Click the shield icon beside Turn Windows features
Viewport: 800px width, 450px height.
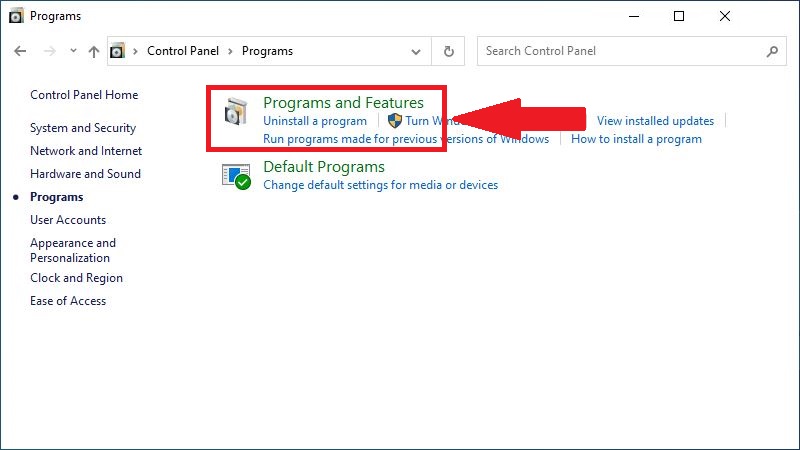(x=394, y=121)
